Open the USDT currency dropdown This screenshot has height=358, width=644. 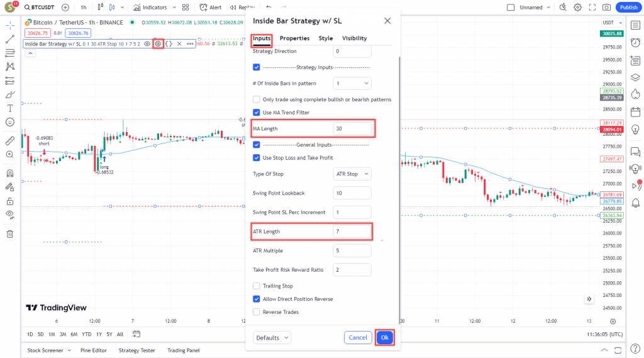click(612, 23)
